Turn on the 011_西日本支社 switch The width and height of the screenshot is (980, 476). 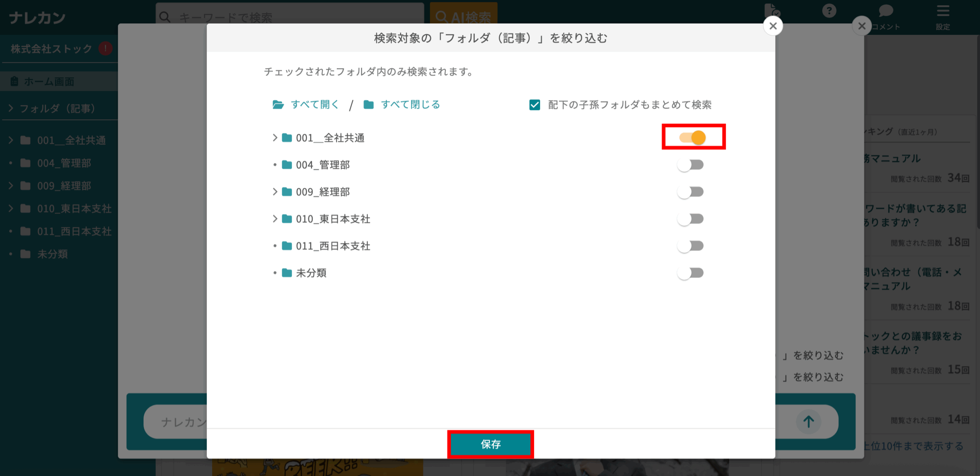[x=690, y=246]
